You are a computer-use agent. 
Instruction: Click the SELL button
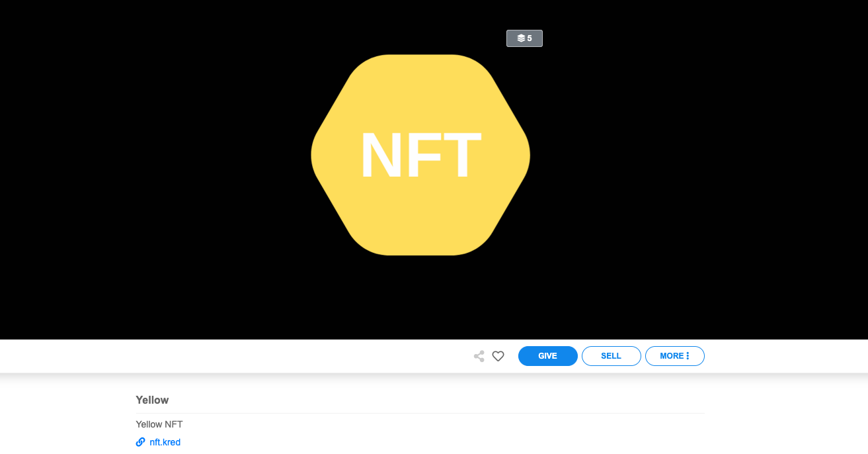[612, 356]
